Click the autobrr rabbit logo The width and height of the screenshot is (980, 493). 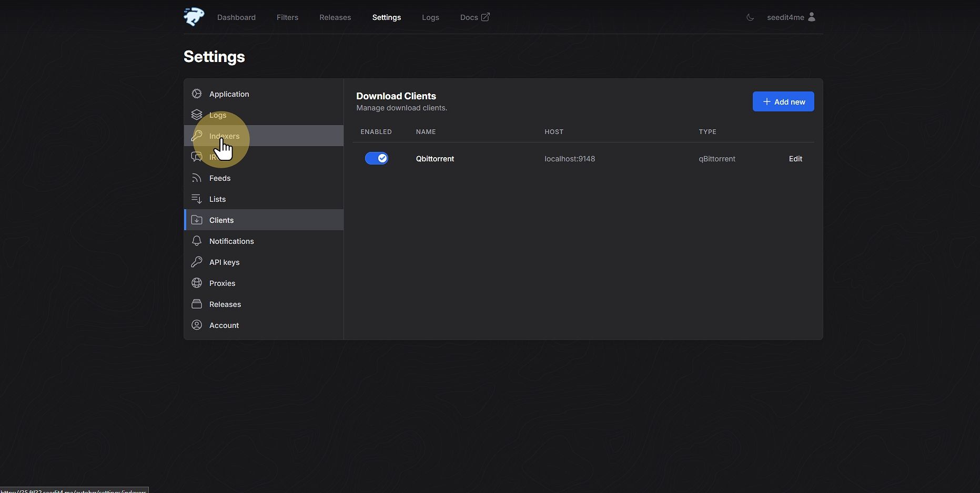(194, 17)
